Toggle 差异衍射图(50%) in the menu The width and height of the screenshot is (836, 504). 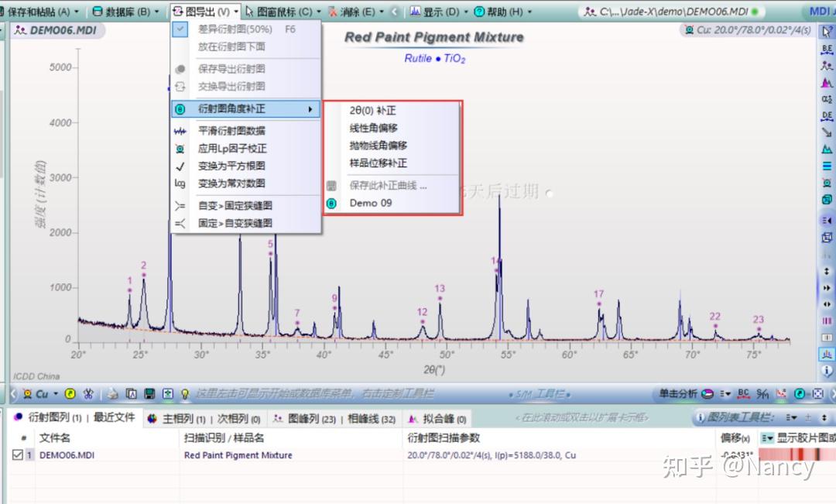pyautogui.click(x=231, y=29)
